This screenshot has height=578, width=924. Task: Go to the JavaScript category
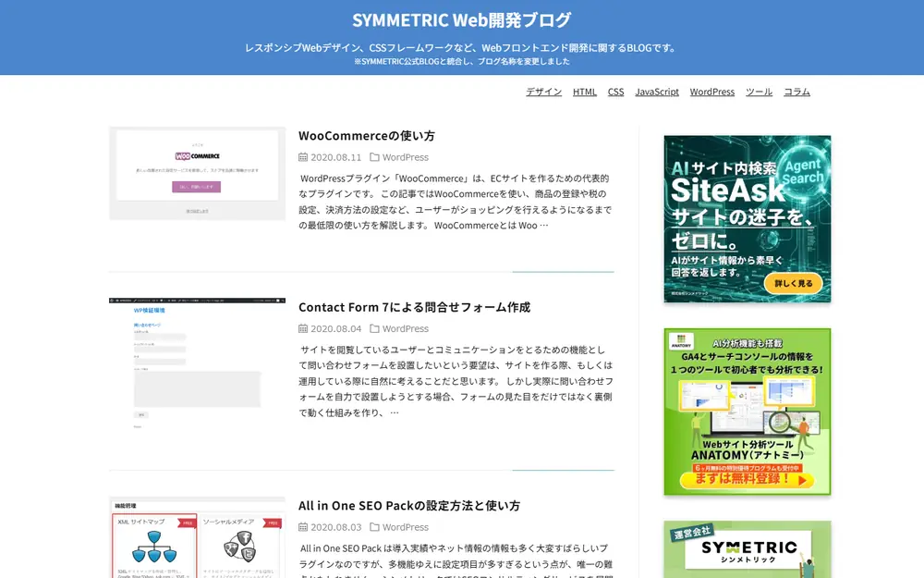pyautogui.click(x=657, y=92)
